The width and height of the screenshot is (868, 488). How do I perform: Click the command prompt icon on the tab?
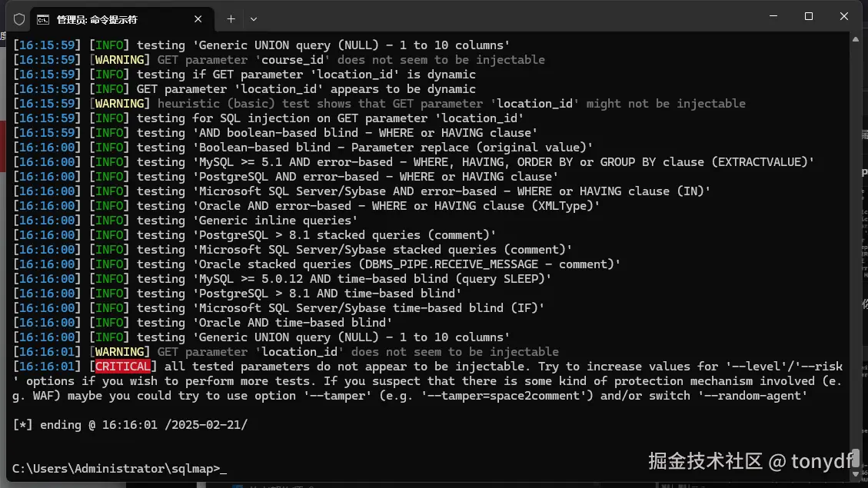coord(42,19)
